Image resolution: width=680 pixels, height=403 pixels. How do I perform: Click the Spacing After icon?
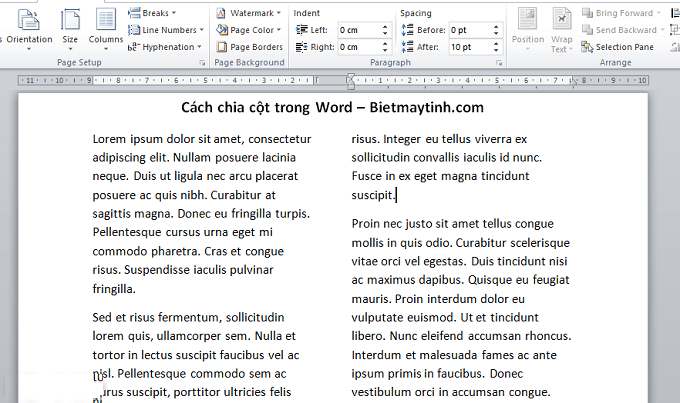point(407,47)
